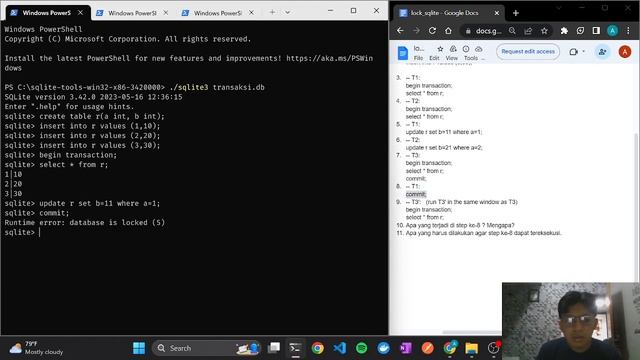Image resolution: width=640 pixels, height=360 pixels.
Task: Star the lock_sqlite document
Action: tap(440, 49)
